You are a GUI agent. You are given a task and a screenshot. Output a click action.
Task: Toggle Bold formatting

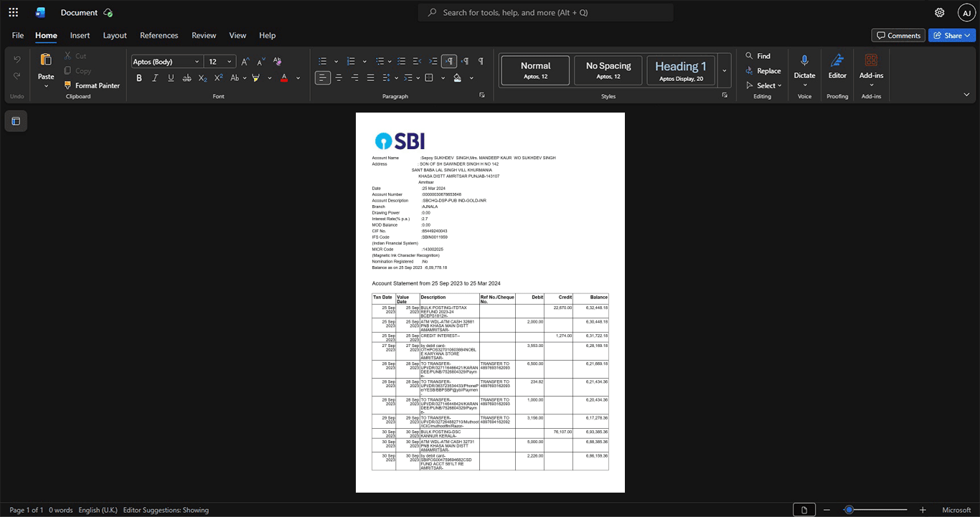pyautogui.click(x=139, y=77)
